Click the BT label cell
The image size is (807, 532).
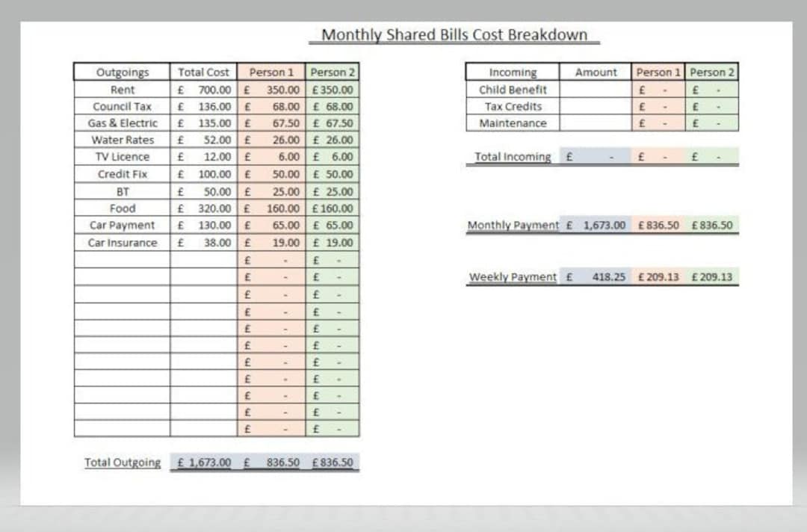point(122,191)
